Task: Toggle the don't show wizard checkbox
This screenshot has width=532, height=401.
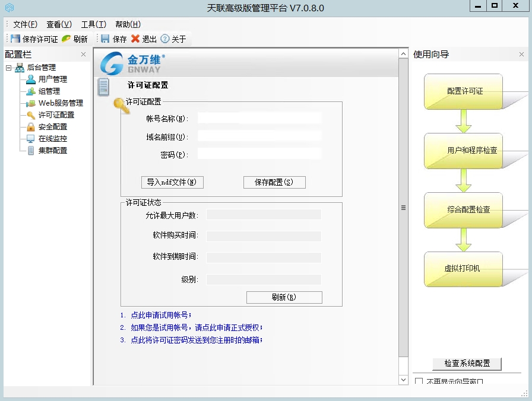Action: click(x=419, y=381)
